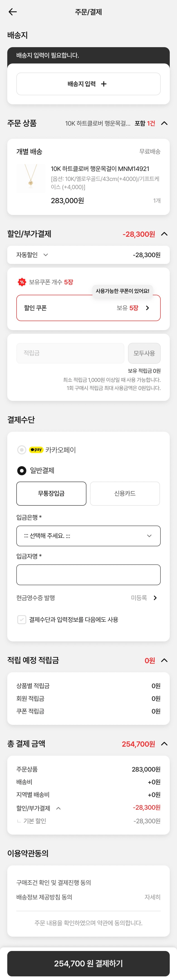
Task: Collapse the 주문 상품 section
Action: [164, 123]
